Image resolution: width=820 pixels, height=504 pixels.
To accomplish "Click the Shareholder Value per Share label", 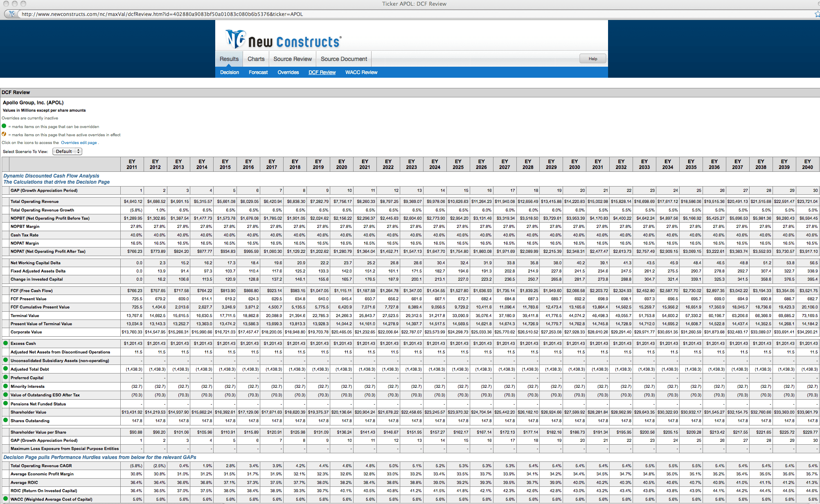I will 38,432.
